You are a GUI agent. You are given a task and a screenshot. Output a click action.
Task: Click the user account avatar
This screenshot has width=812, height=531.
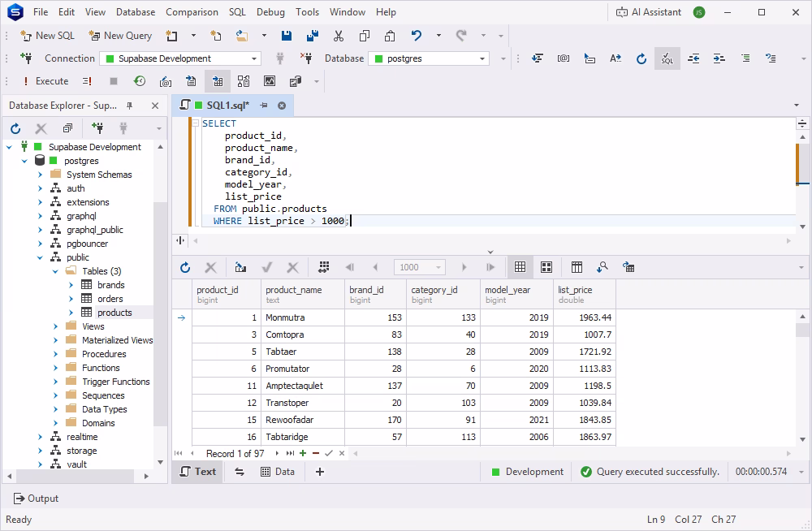[x=699, y=12]
